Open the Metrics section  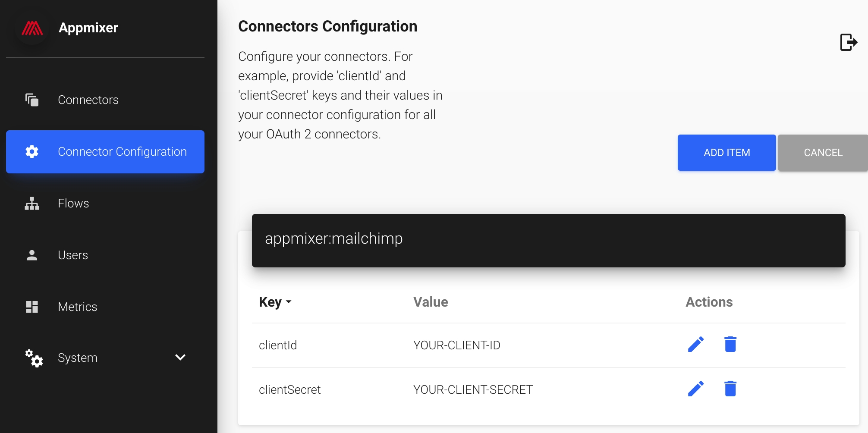click(x=78, y=307)
